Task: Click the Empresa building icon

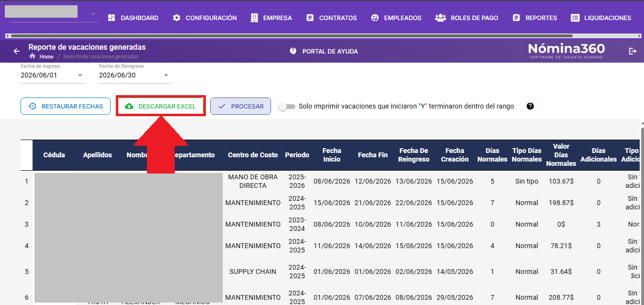Action: 254,18
